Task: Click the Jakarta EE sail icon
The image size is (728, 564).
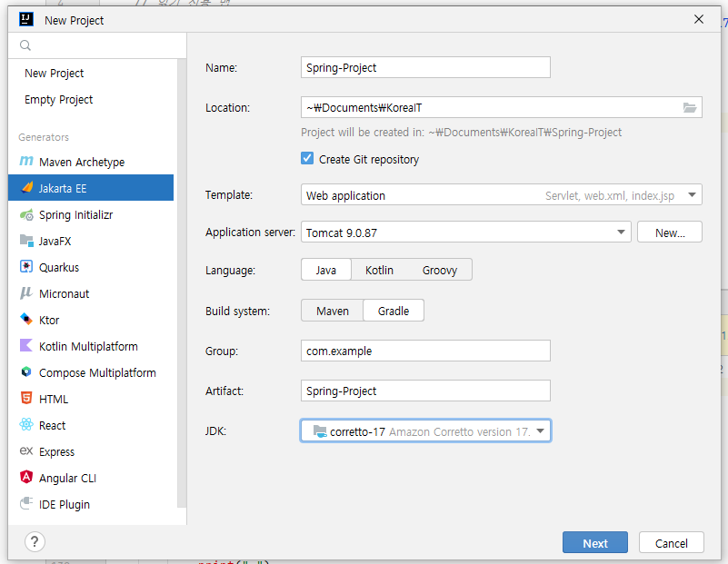Action: (x=27, y=188)
